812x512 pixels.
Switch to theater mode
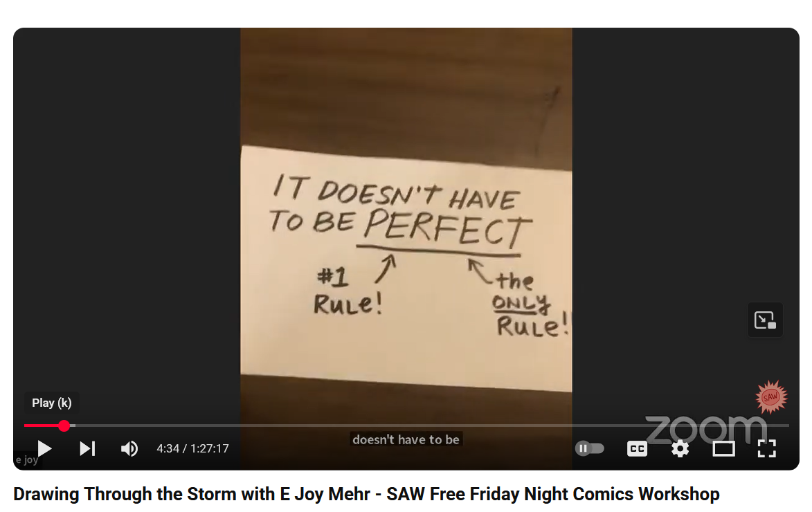click(723, 448)
